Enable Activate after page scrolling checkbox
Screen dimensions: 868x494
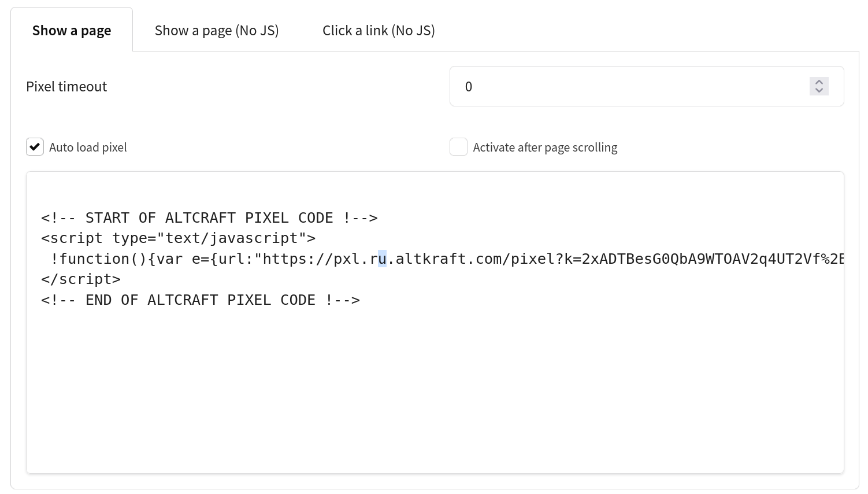459,147
